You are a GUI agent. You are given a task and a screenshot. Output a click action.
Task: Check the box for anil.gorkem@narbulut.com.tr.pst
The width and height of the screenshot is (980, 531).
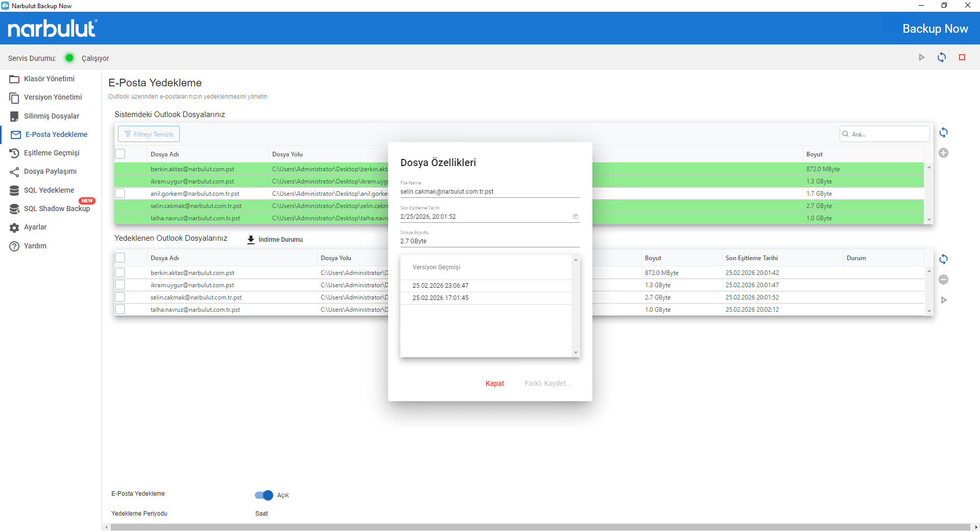120,194
